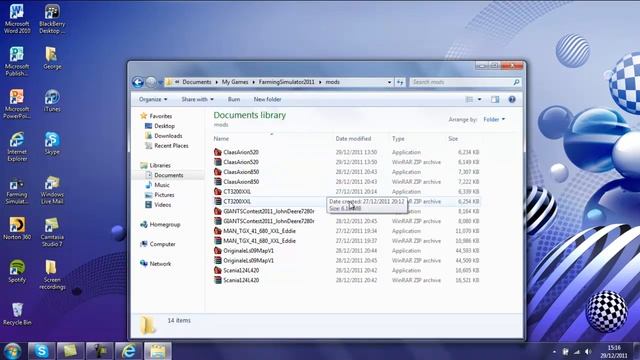
Task: Select ClaasArion520 Application file
Action: [346, 152]
